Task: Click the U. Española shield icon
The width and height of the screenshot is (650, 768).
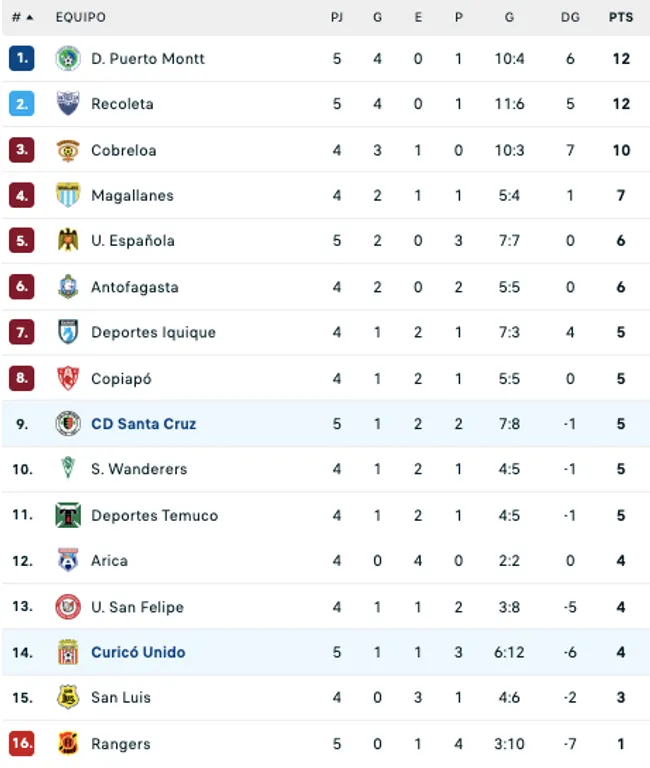Action: click(68, 241)
